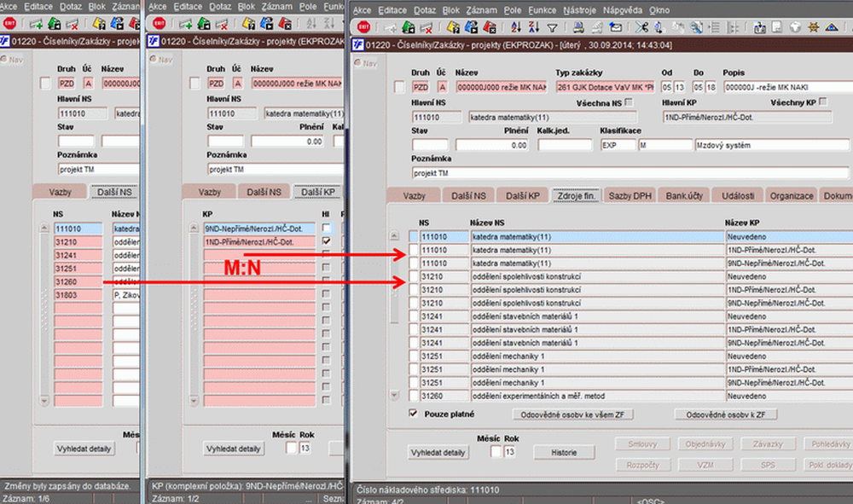Open the Funkce menu in right window

pyautogui.click(x=542, y=10)
